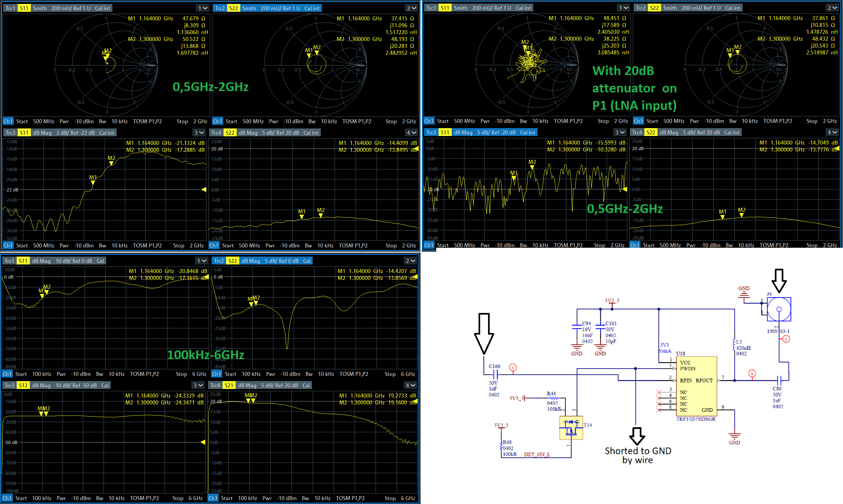Open diagram 1 dropdown in 100kHz-6GHz window
Screen dimensions: 843x504
202,261
